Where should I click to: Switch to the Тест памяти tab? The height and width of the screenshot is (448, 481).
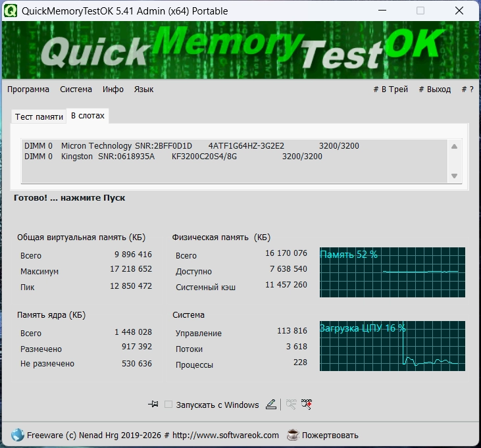pos(39,117)
